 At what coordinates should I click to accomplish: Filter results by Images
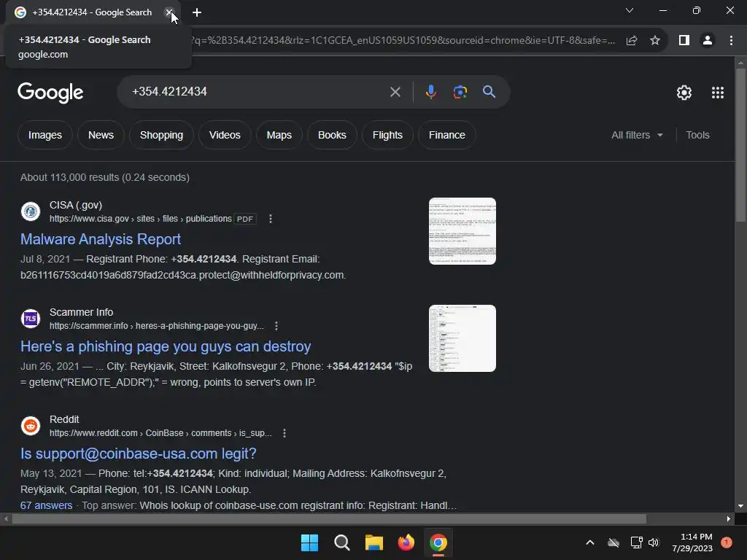(45, 135)
